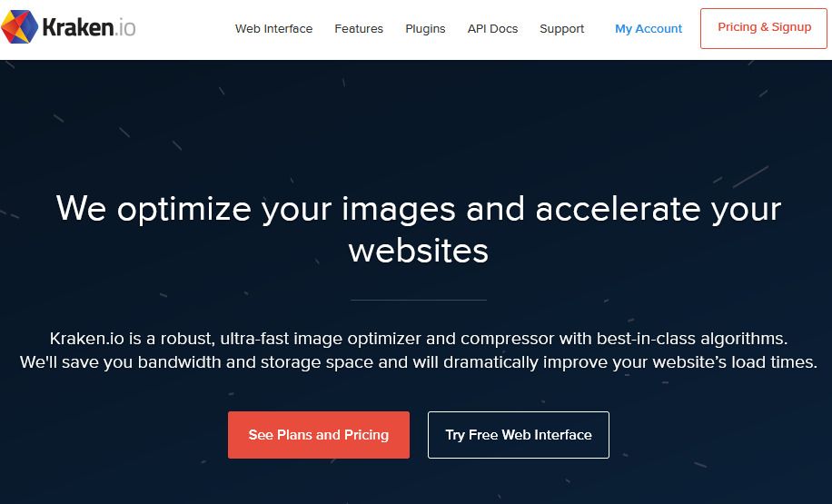
Task: Click "Kraken.io" at the start of the description
Action: [x=87, y=339]
